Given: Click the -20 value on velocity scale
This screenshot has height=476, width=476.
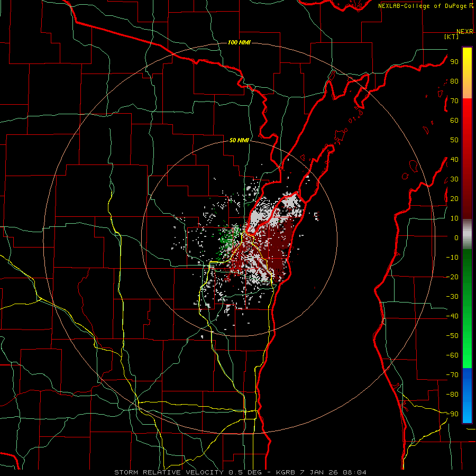Looking at the screenshot, I should [x=452, y=277].
